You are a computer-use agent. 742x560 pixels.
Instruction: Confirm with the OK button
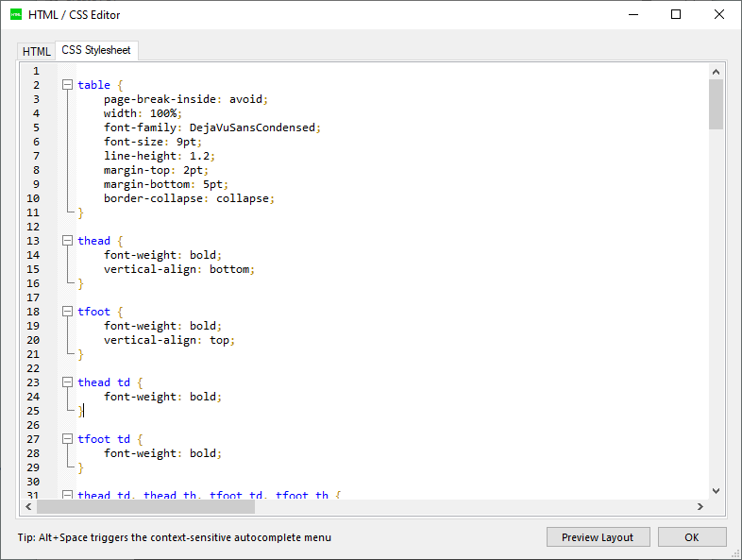pyautogui.click(x=692, y=537)
